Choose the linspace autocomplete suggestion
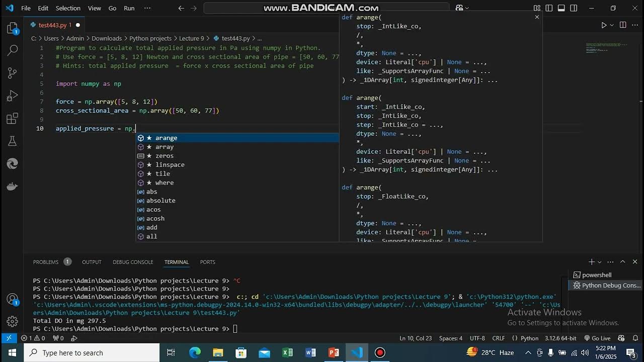 pos(237,165)
